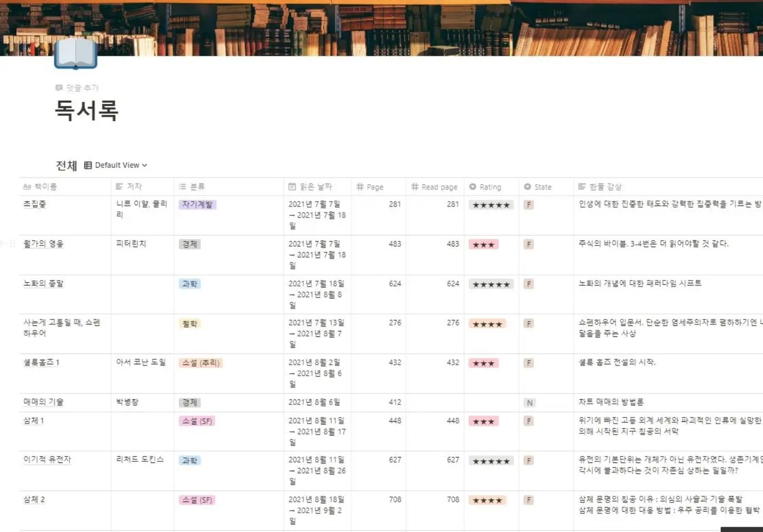
Task: Click the Page column number icon
Action: coord(360,187)
